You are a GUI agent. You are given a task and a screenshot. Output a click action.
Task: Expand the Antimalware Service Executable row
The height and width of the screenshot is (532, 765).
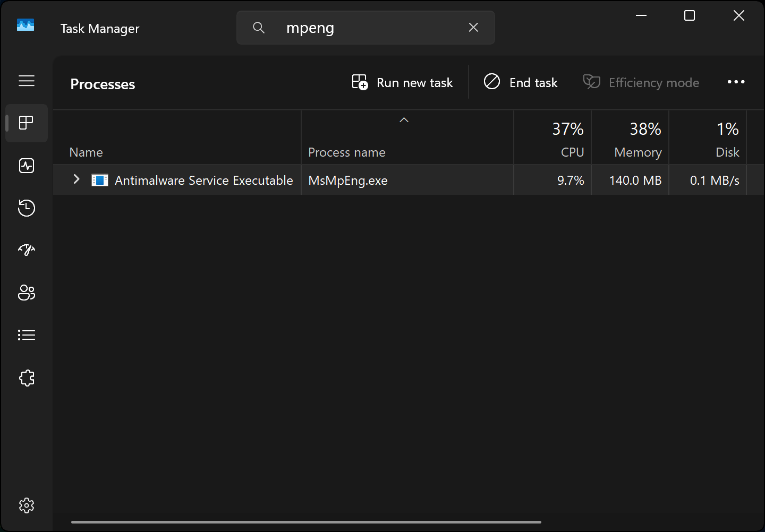point(76,179)
